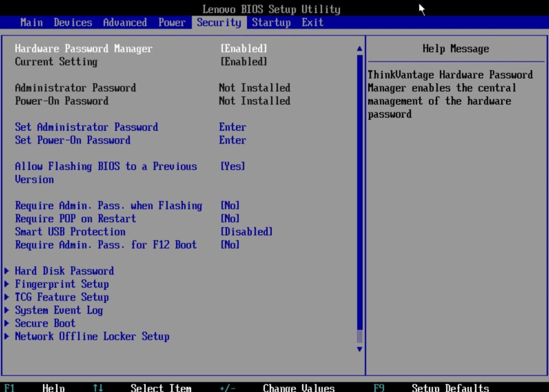Toggle Require Admin. Pass. for F12 Boot value
549x392 pixels.
click(x=230, y=244)
